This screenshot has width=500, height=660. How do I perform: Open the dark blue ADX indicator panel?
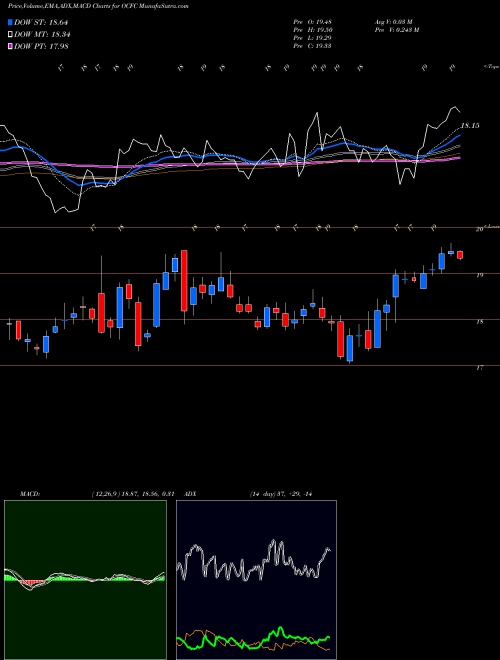256,580
